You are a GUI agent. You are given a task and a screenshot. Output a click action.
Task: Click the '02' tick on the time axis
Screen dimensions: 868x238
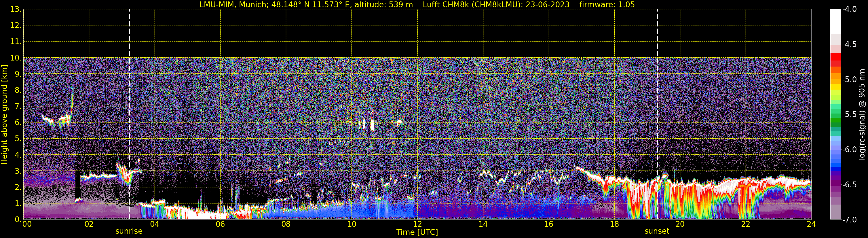(89, 224)
